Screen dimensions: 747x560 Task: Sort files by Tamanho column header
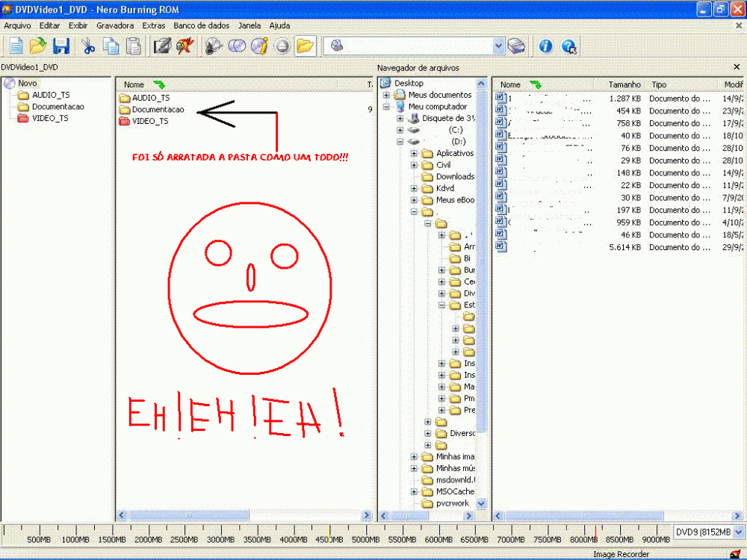click(x=624, y=85)
